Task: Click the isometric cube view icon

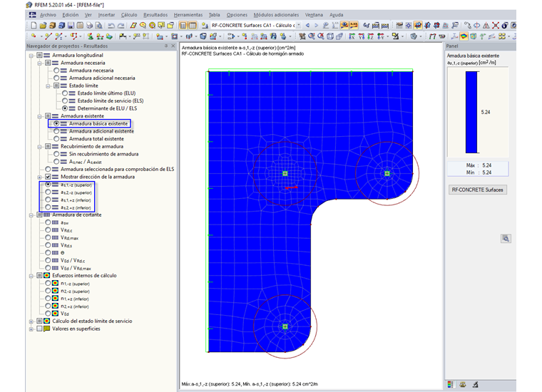Action: (330, 36)
